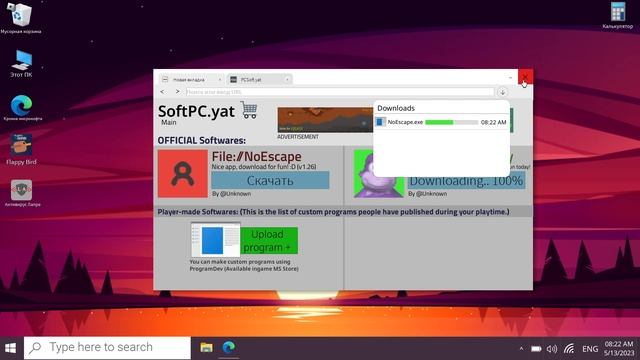The image size is (640, 360).
Task: Click the green Upload program button
Action: (x=269, y=241)
